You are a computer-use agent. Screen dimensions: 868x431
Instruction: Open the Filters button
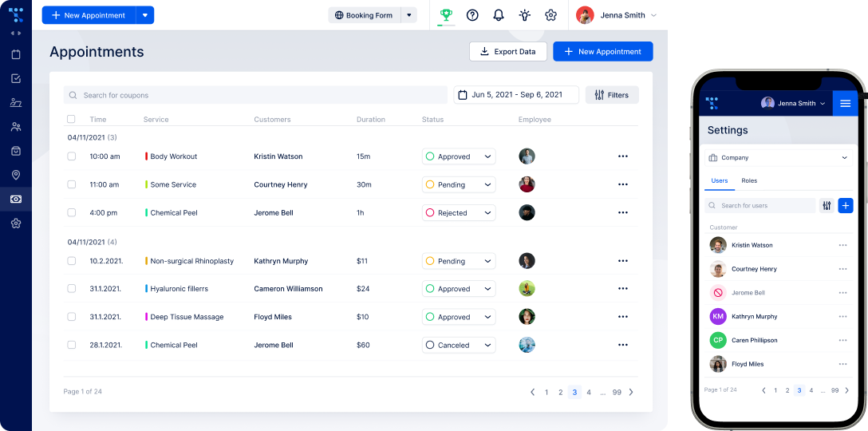(x=612, y=95)
